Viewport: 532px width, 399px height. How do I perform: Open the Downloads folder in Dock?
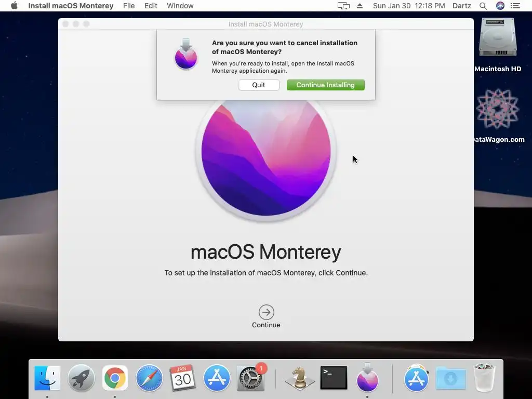(450, 378)
